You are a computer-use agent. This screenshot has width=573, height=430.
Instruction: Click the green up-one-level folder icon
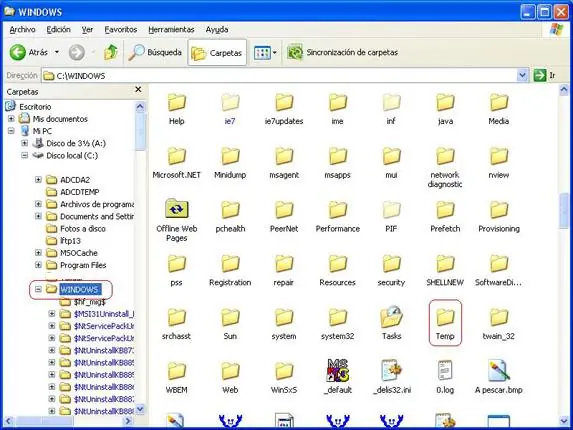click(111, 52)
